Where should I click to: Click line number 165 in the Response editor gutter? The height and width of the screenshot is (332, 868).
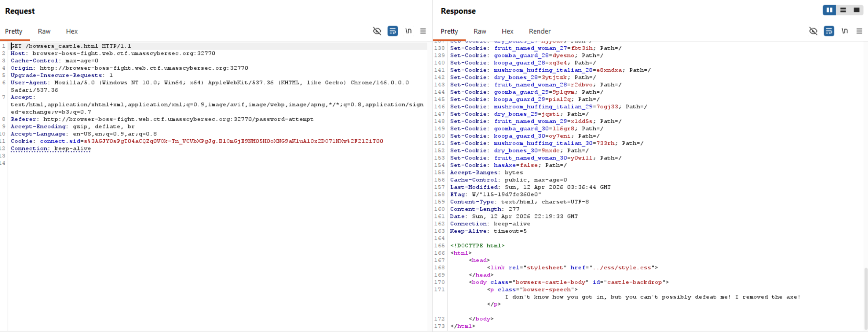[x=440, y=246]
